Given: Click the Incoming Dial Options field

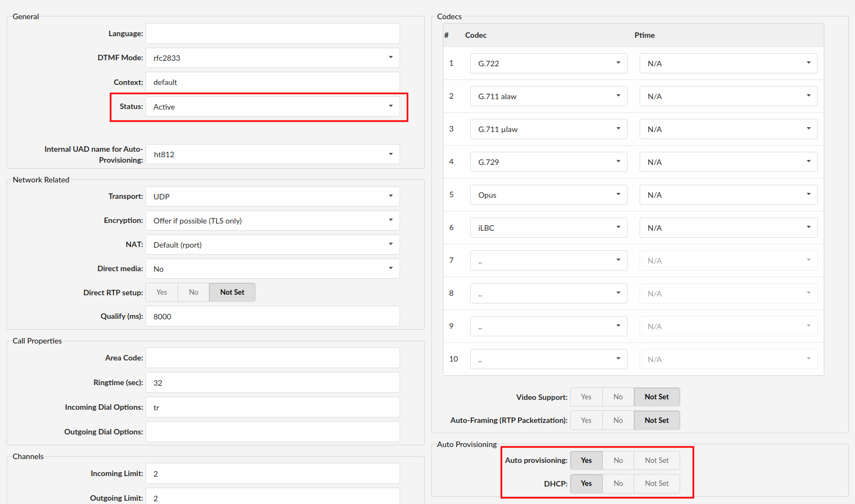Looking at the screenshot, I should coord(272,407).
